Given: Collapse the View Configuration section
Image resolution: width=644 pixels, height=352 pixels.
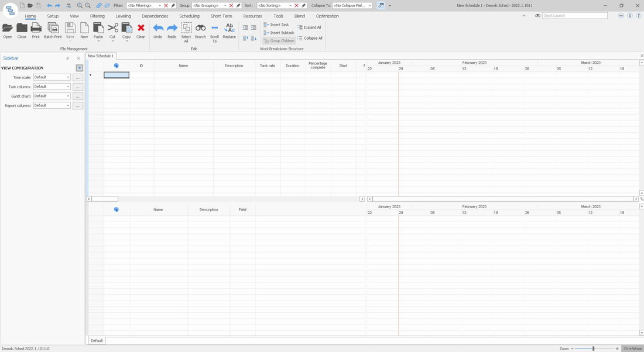Looking at the screenshot, I should tap(79, 68).
